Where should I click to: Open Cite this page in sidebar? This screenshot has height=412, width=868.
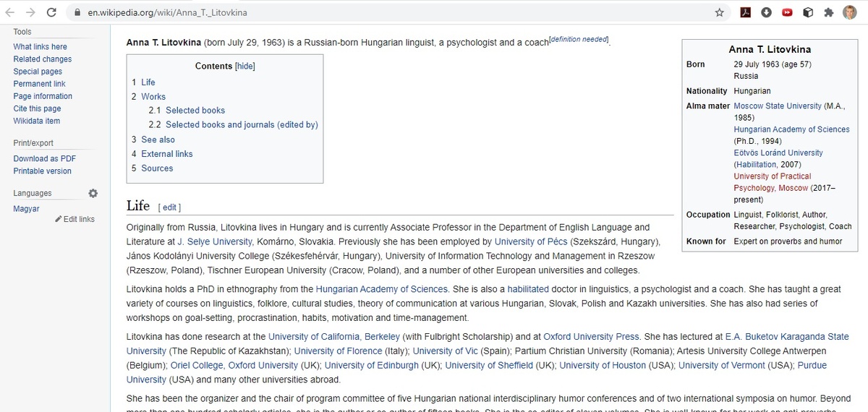[x=37, y=108]
